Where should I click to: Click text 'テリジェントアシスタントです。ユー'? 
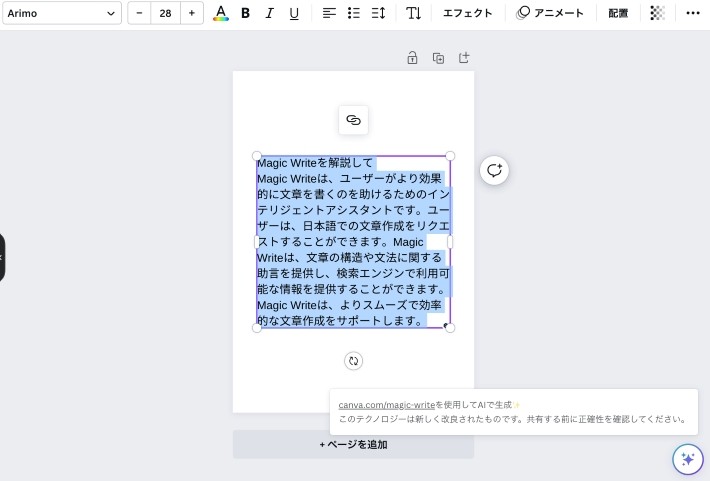click(x=353, y=210)
